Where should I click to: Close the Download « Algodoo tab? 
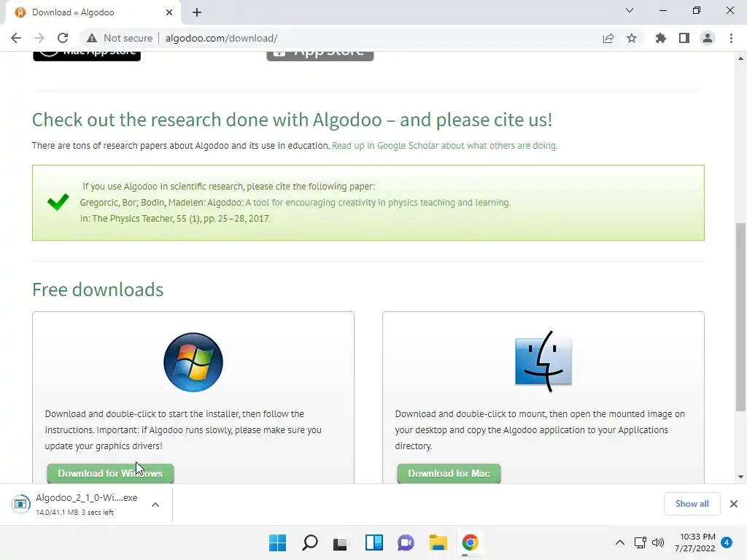169,12
